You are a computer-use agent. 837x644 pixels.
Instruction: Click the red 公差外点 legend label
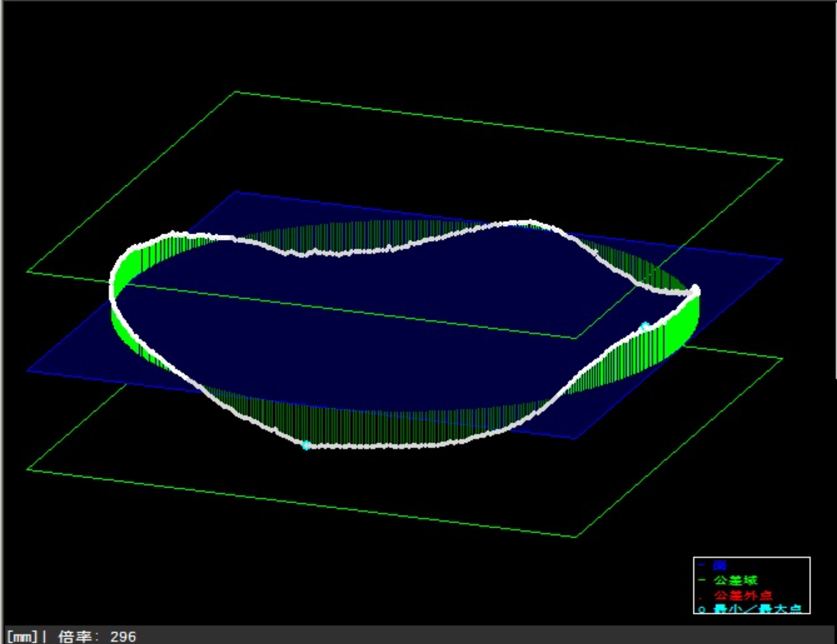click(x=743, y=595)
